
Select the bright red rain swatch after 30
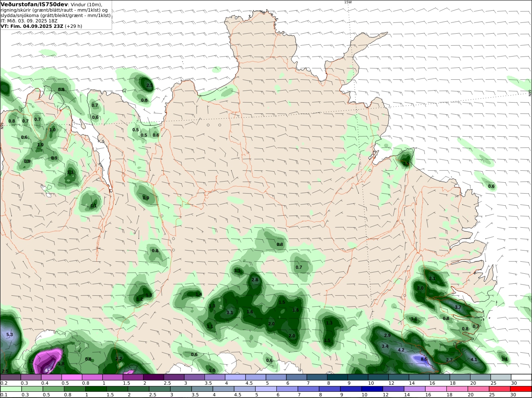[521, 389]
